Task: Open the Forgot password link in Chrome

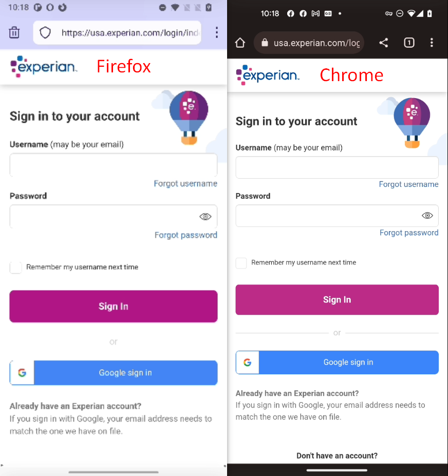Action: tap(409, 232)
